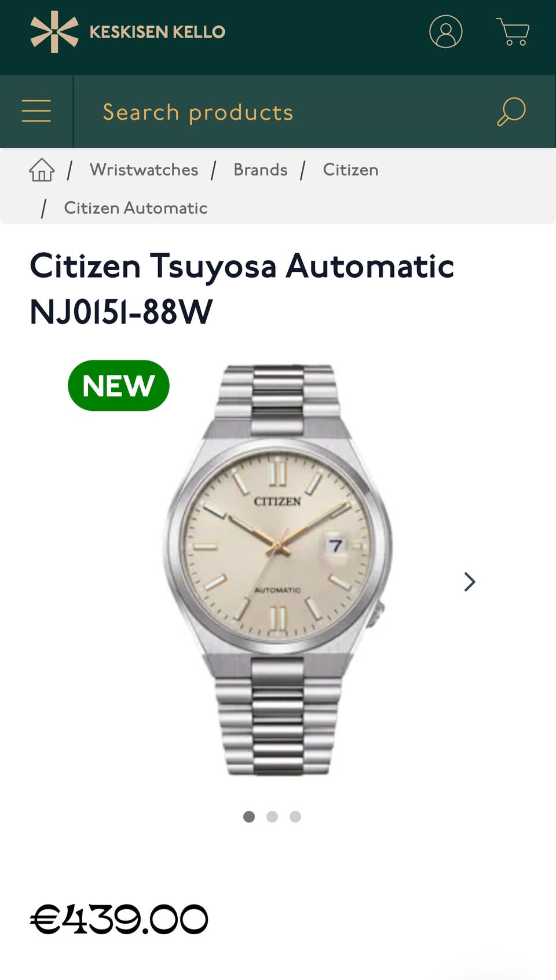Click the Keskisen Kello star logo
Viewport: 556px width, 980px height.
tap(54, 32)
